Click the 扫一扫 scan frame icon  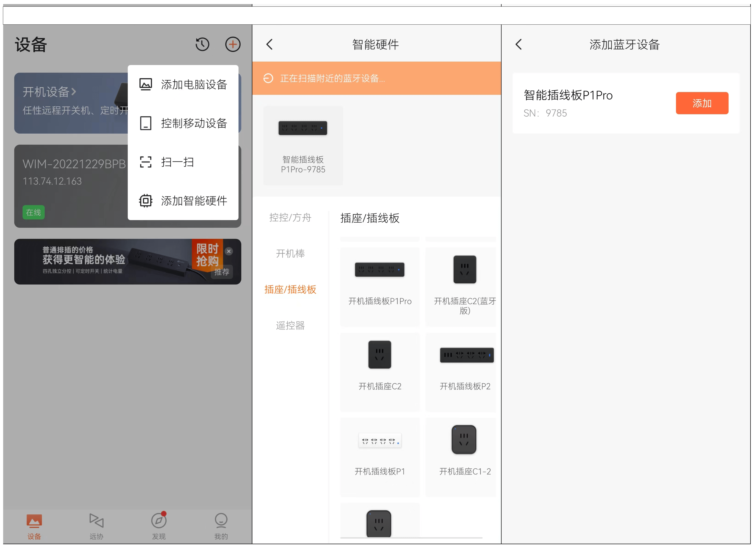tap(146, 162)
